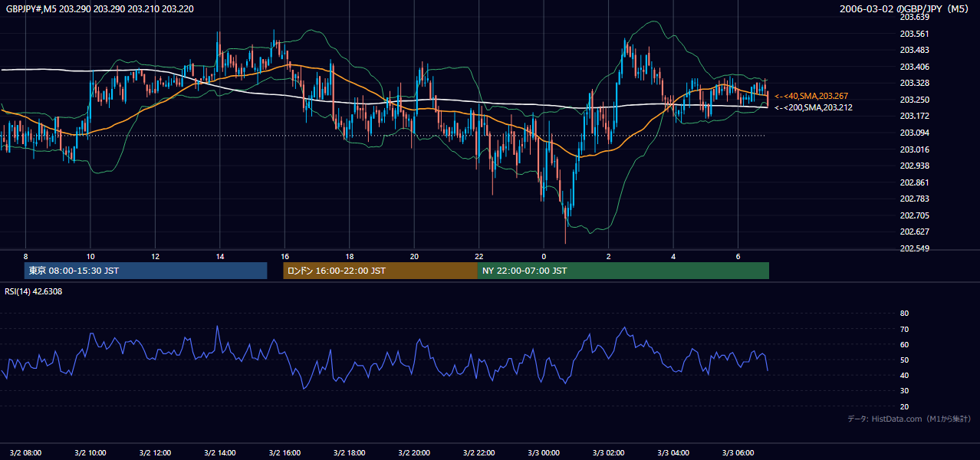
Task: Click the 3/2 16:00 bottom time label
Action: pyautogui.click(x=285, y=452)
